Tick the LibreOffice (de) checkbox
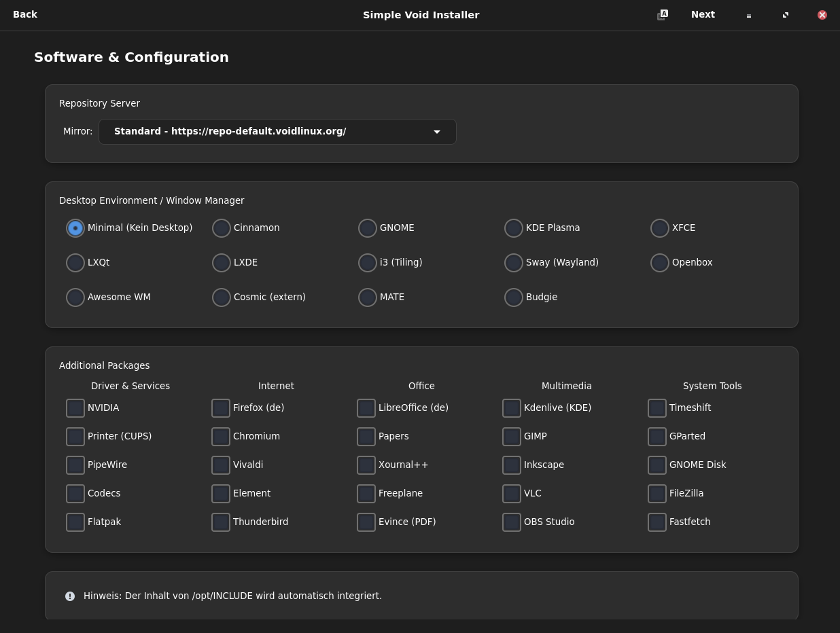The width and height of the screenshot is (840, 633). (366, 408)
